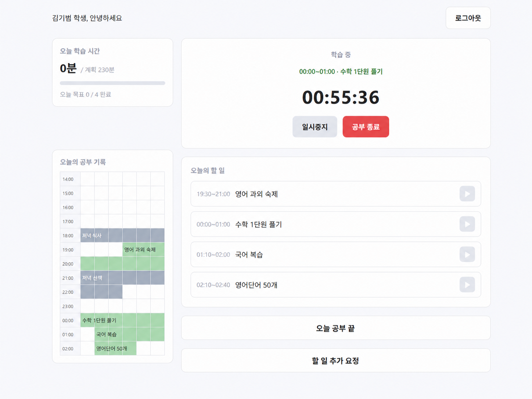Click the 02:10~02:40 time range text
The width and height of the screenshot is (532, 399).
213,285
